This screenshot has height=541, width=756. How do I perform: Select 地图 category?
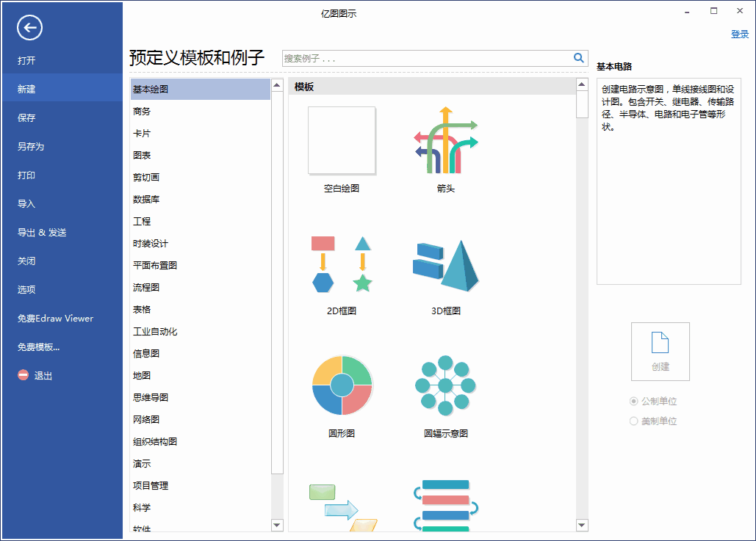(200, 375)
